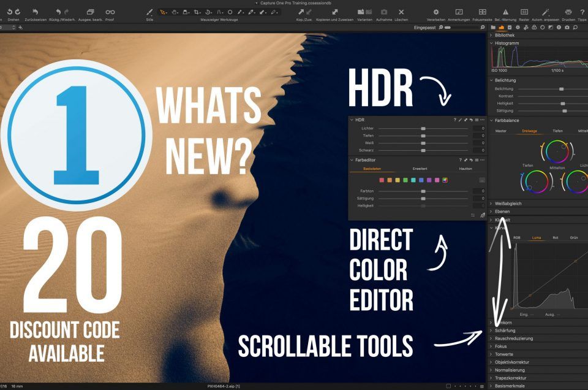Expand the Schärfung section

pyautogui.click(x=491, y=331)
